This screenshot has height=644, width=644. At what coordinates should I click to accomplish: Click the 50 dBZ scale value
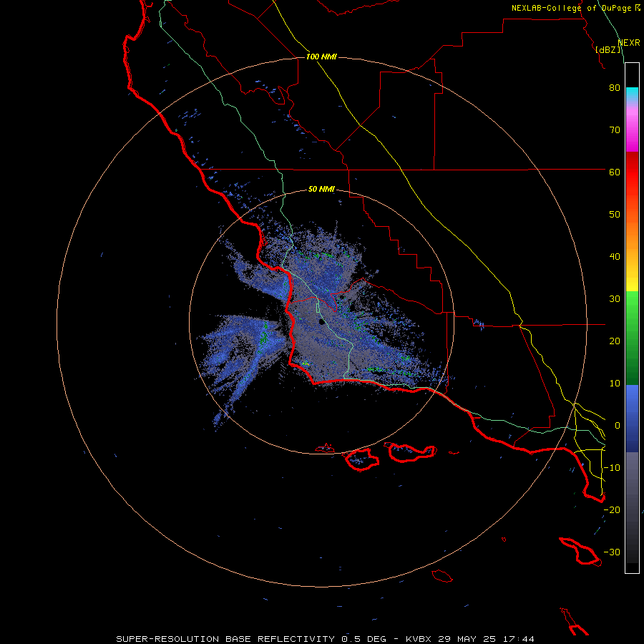click(x=615, y=215)
